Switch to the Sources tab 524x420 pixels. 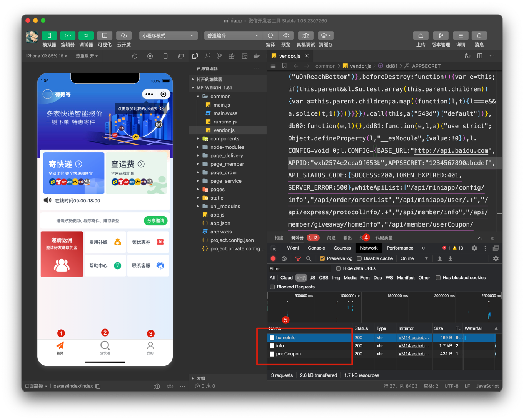pos(342,248)
